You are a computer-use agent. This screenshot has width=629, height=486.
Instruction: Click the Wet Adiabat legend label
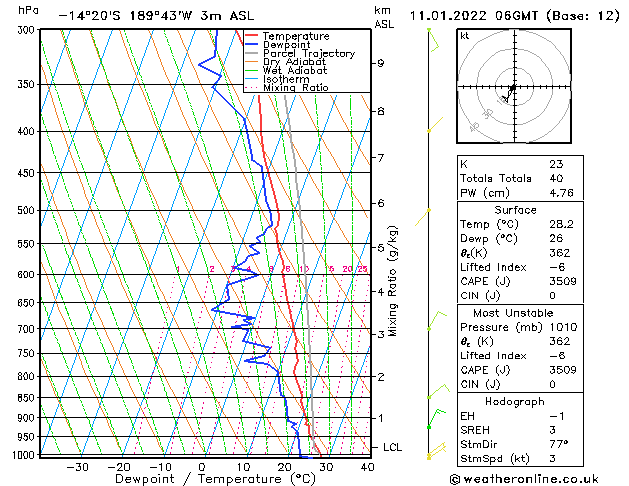[x=295, y=70]
